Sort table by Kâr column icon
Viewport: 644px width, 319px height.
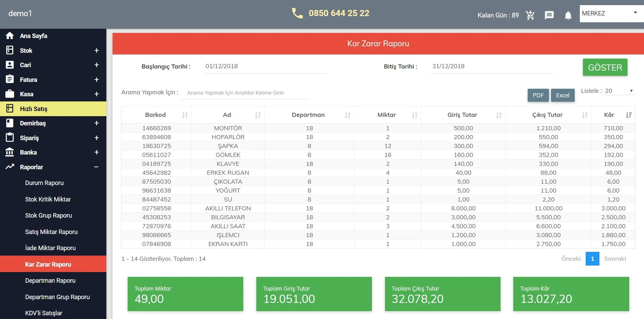pos(629,115)
